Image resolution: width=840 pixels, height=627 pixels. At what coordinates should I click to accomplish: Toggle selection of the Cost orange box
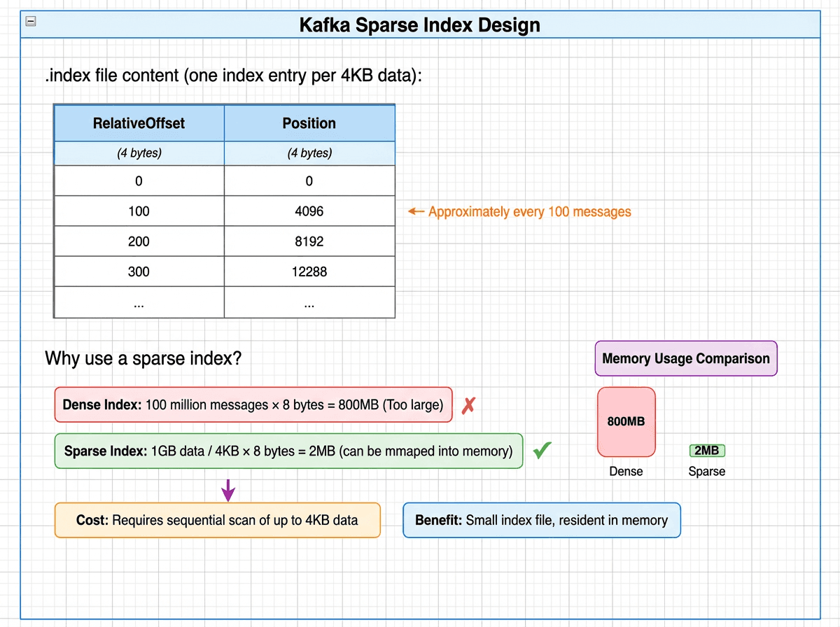pyautogui.click(x=218, y=520)
